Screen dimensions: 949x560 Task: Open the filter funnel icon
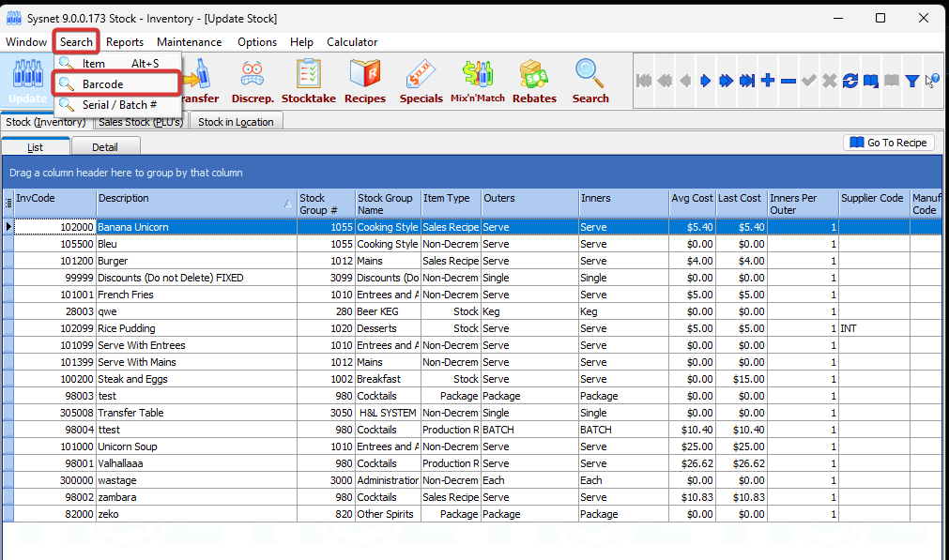[912, 81]
